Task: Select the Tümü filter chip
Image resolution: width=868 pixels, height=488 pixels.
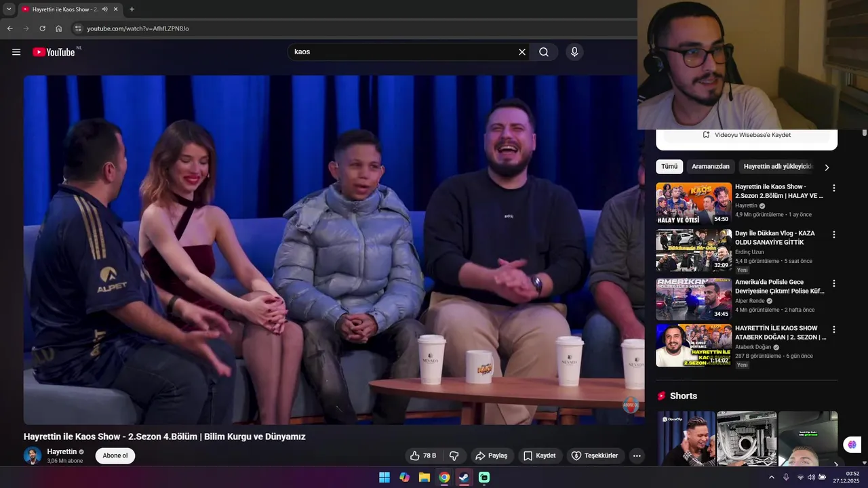Action: 669,167
